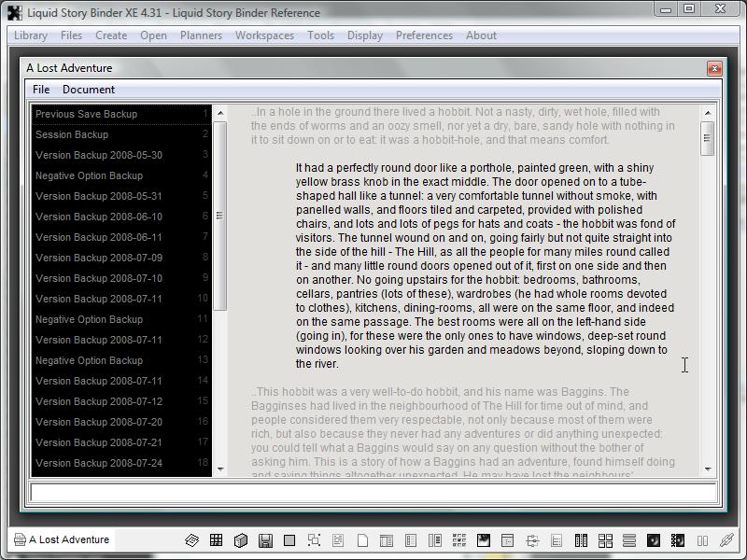This screenshot has height=560, width=747.
Task: Click the backup list scroll down arrow
Action: click(x=221, y=469)
